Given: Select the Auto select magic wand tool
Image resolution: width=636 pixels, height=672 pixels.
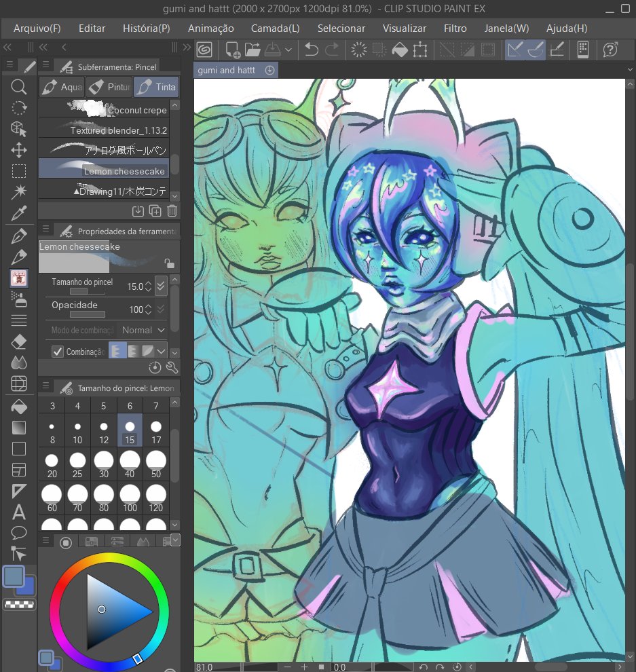Looking at the screenshot, I should (18, 191).
